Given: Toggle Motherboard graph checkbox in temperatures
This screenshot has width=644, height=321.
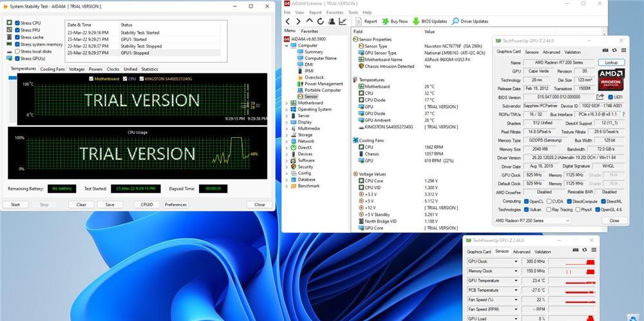Looking at the screenshot, I should (x=91, y=79).
